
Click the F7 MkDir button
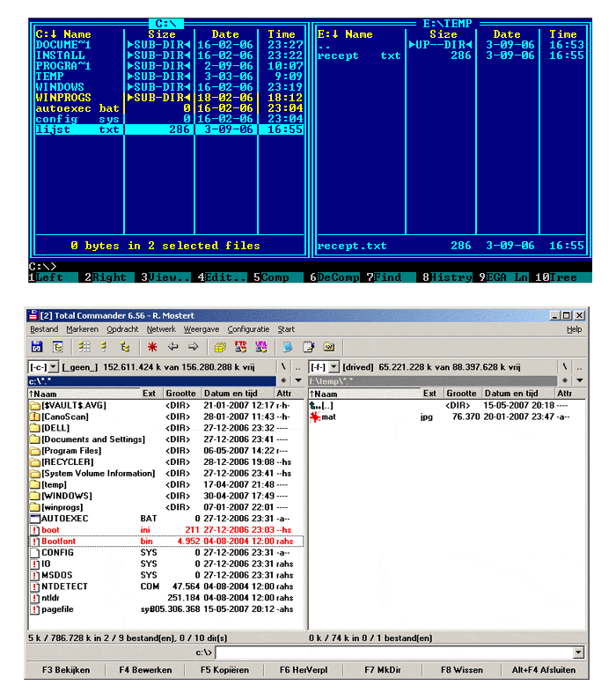[x=382, y=670]
